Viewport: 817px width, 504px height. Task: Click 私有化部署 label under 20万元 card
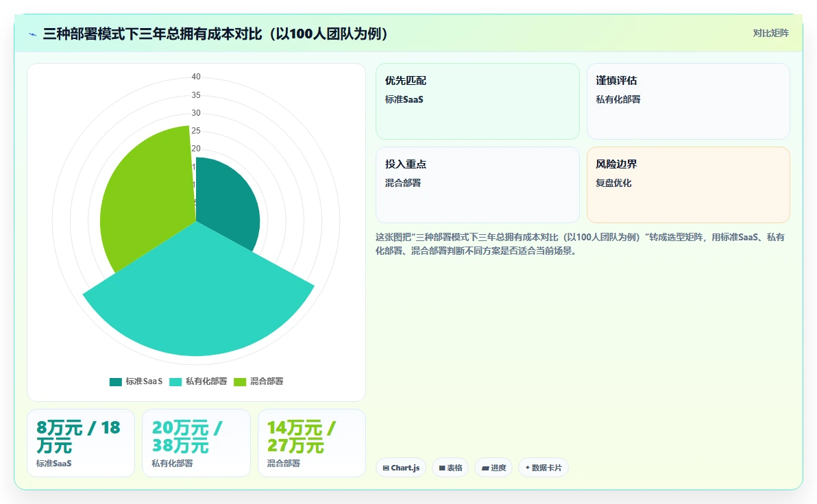172,464
